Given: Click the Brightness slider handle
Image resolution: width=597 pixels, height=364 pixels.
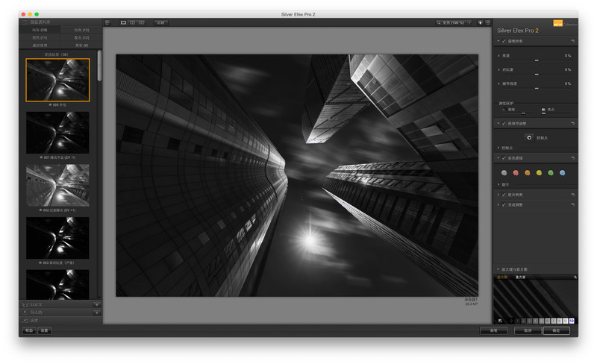Looking at the screenshot, I should (x=537, y=60).
